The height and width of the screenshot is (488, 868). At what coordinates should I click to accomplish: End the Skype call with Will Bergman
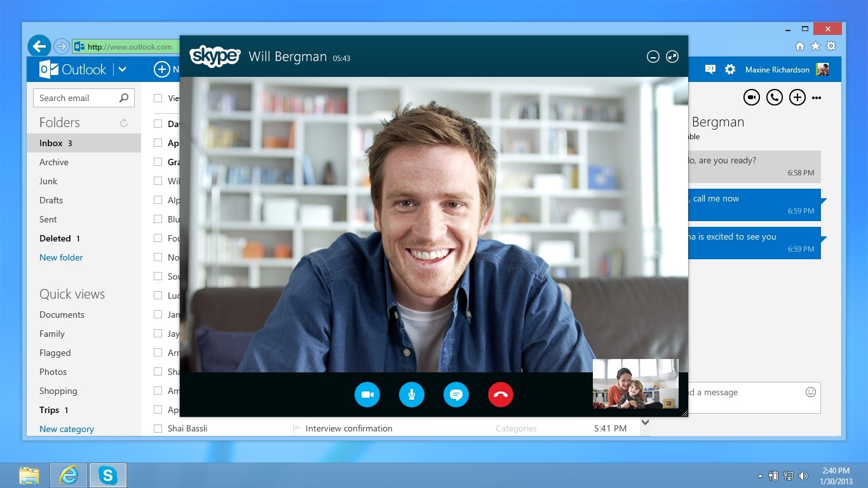point(501,395)
